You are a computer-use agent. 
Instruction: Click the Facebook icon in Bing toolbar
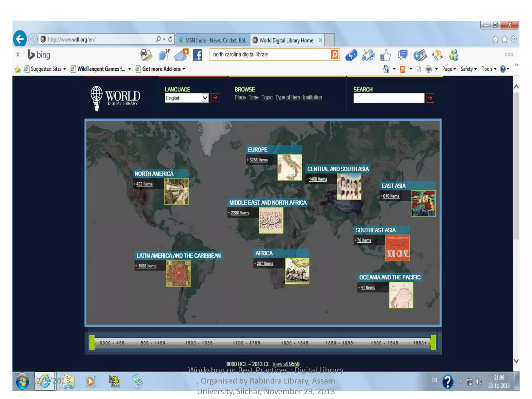[x=197, y=55]
